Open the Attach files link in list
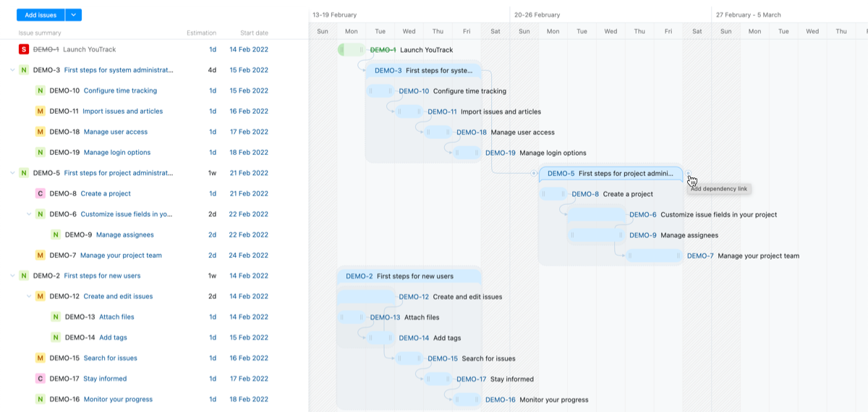Viewport: 868px width, 412px height. click(116, 317)
